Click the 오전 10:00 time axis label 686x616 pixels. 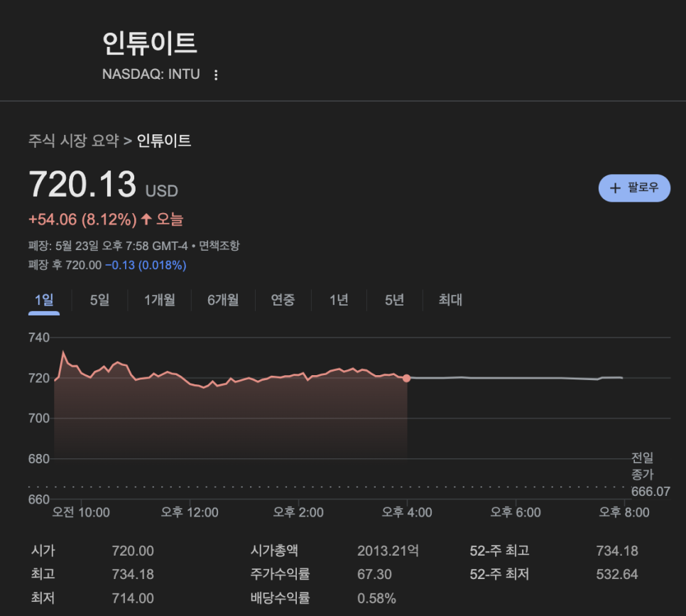coord(81,512)
